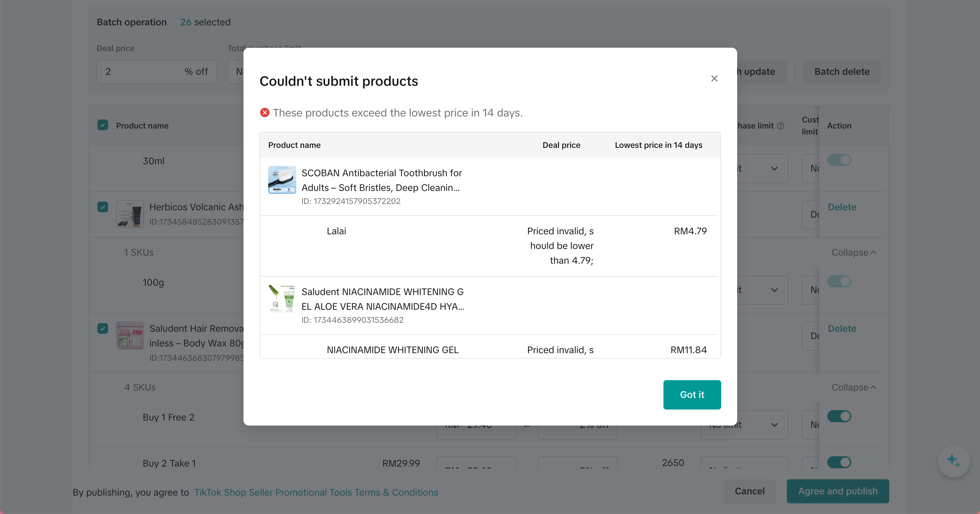Click the red error icon in dialog

(x=265, y=113)
